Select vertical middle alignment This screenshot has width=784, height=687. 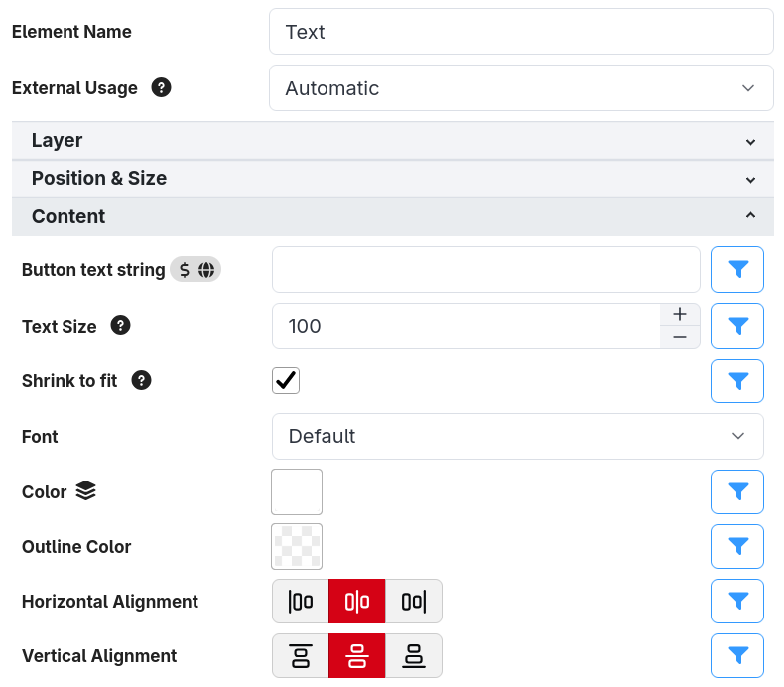coord(357,655)
